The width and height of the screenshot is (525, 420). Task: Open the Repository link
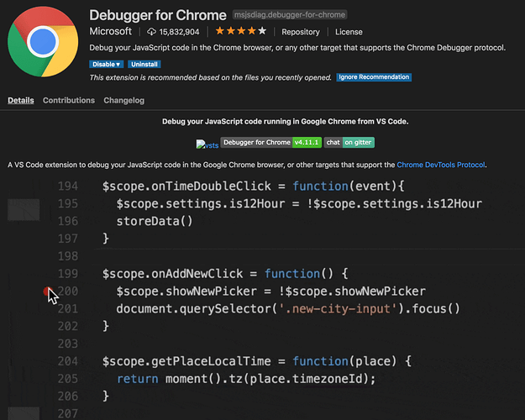tap(301, 32)
